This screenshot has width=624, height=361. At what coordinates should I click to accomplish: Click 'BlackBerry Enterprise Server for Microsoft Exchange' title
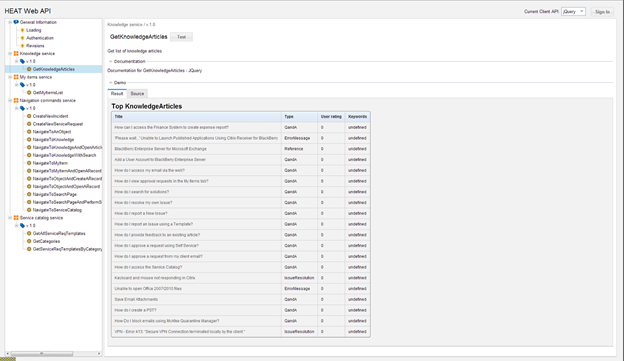(x=160, y=149)
